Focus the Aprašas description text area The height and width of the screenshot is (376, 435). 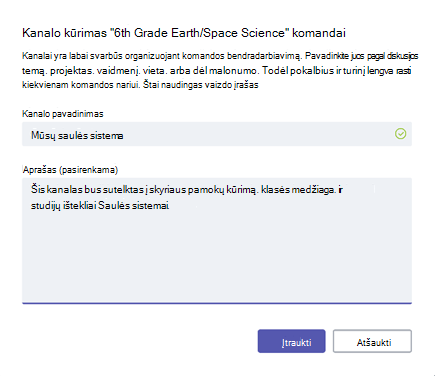tap(217, 241)
